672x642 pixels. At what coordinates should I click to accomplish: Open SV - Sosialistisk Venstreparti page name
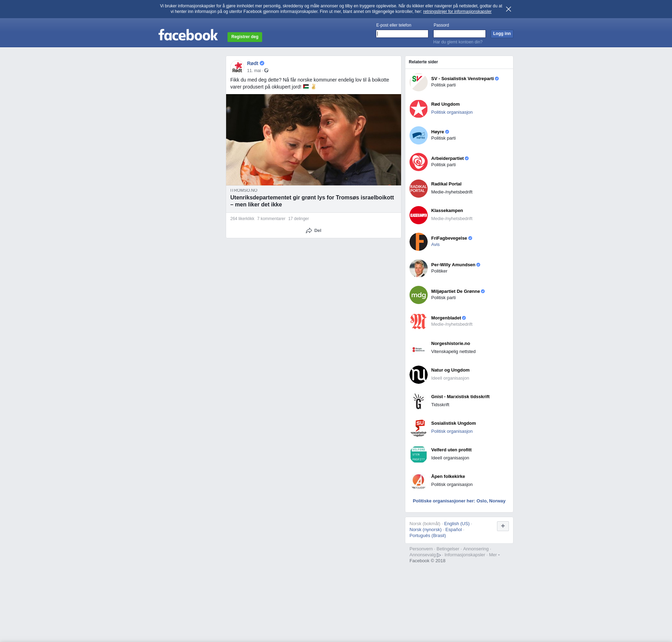(462, 79)
